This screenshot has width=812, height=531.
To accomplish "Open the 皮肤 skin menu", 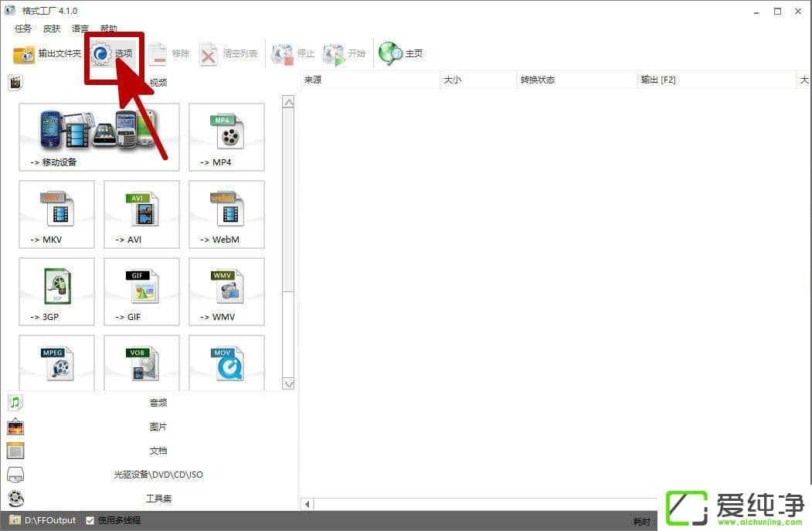I will 52,29.
